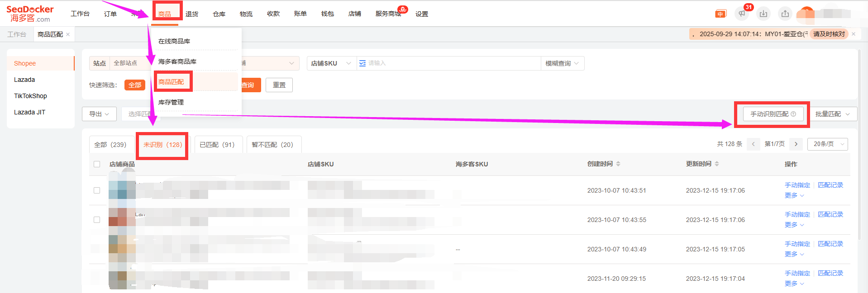Go to the next results page arrow
The image size is (868, 293).
pyautogui.click(x=796, y=144)
